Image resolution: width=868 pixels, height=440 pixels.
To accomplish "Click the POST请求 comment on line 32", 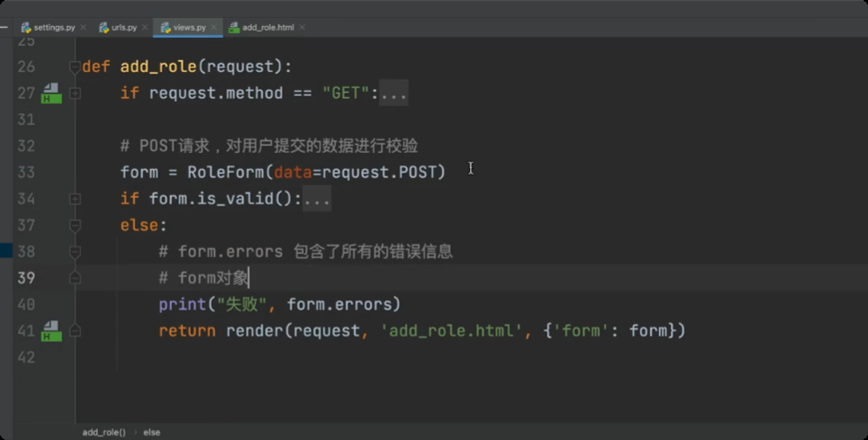I will click(x=269, y=146).
